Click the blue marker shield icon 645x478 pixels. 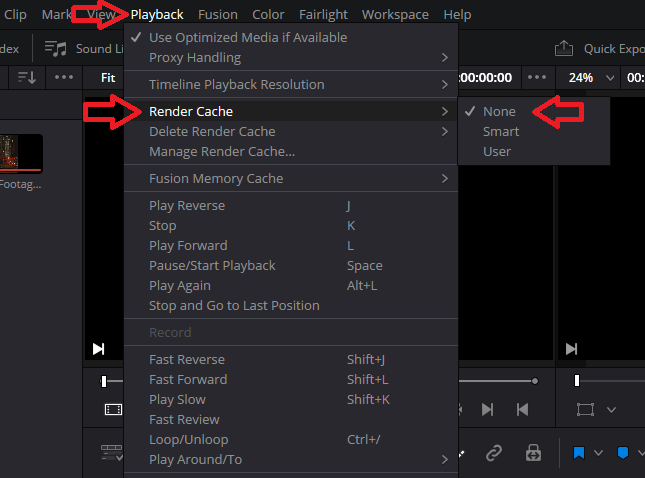pyautogui.click(x=622, y=453)
